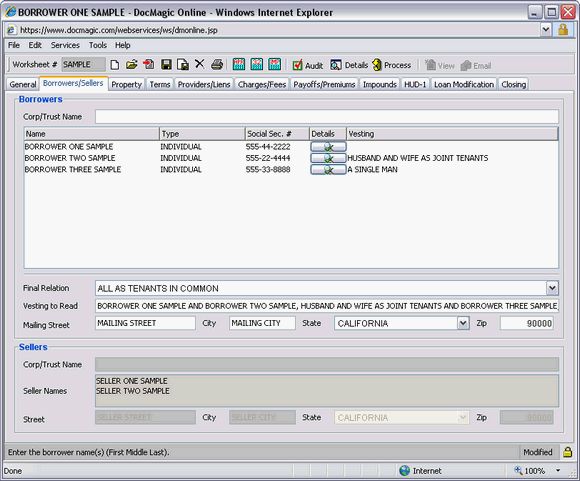Run Audit from the toolbar
This screenshot has height=481, width=580.
(x=307, y=65)
